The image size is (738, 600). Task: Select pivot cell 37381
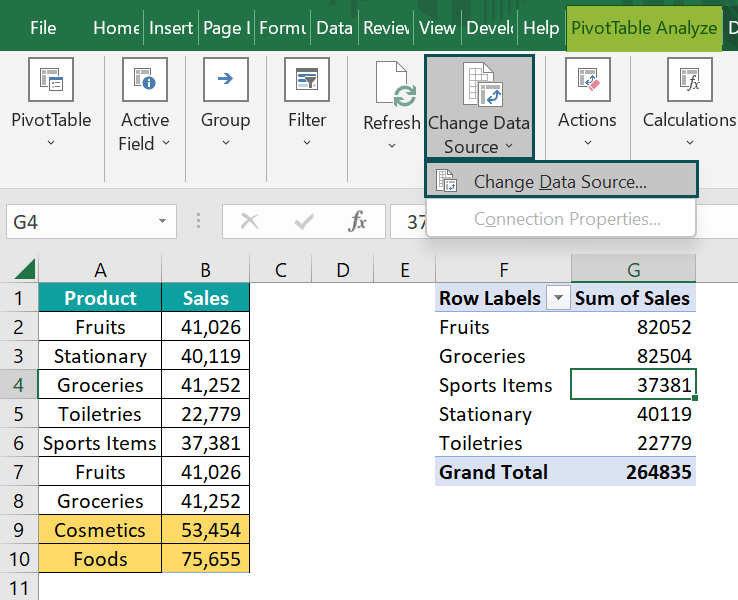[x=634, y=385]
